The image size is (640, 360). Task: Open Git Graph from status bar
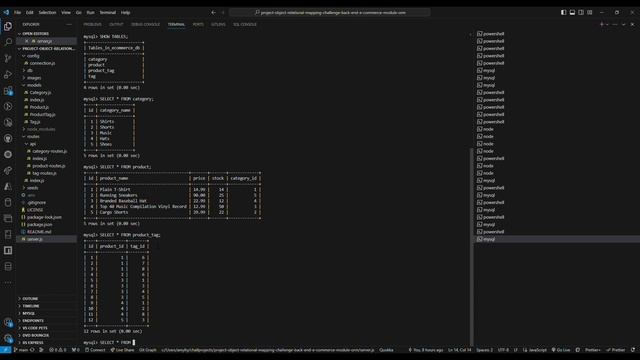[x=148, y=350]
